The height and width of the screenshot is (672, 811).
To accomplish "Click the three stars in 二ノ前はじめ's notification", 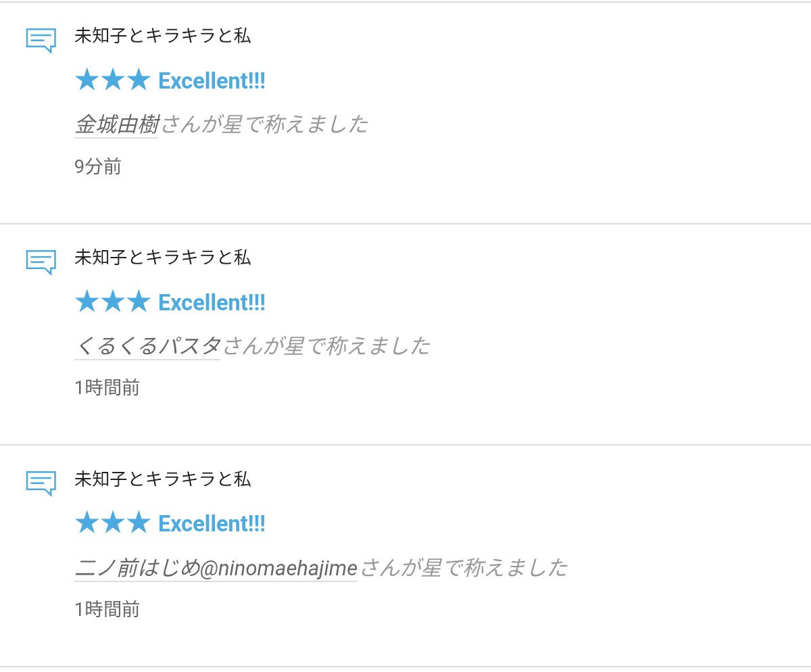I will click(x=112, y=523).
